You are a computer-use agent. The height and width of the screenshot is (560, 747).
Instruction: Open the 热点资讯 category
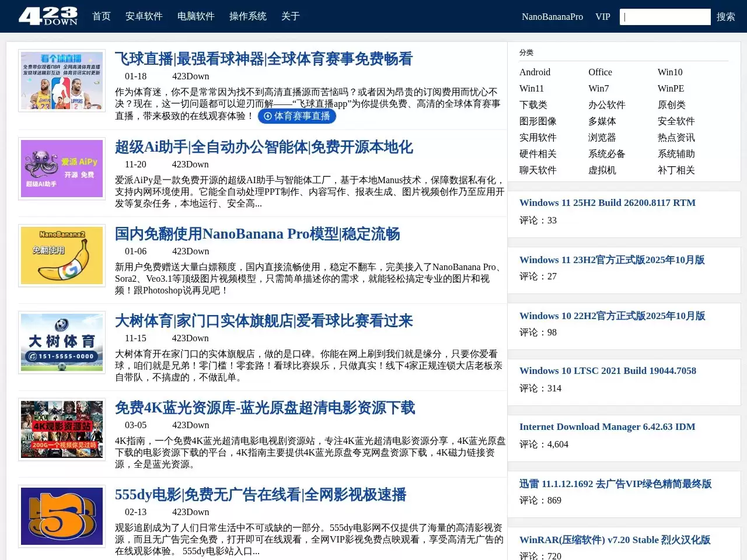click(676, 138)
